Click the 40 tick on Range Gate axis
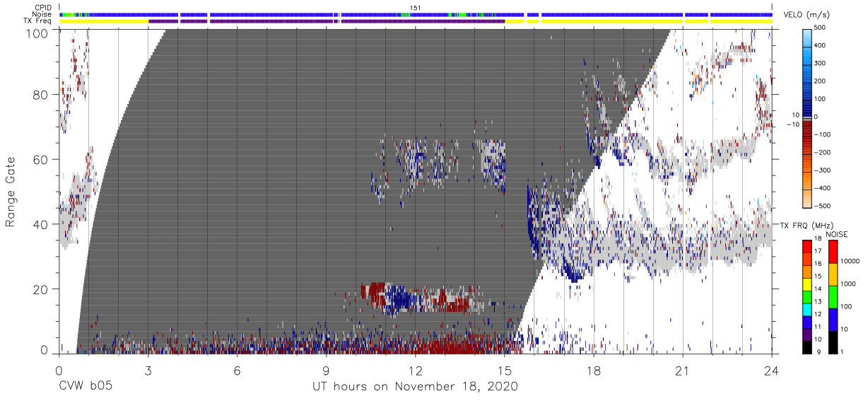 pyautogui.click(x=41, y=224)
